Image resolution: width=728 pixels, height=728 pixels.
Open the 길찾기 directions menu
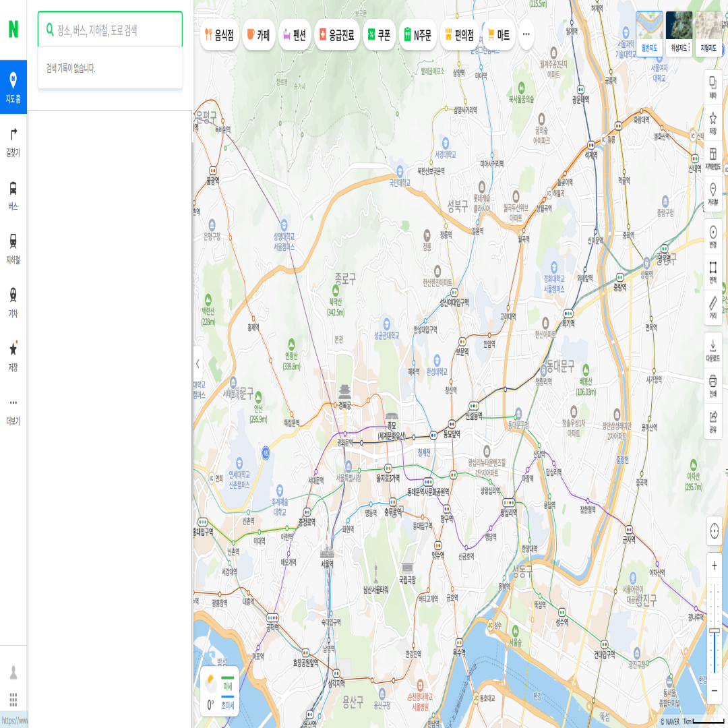(x=13, y=142)
